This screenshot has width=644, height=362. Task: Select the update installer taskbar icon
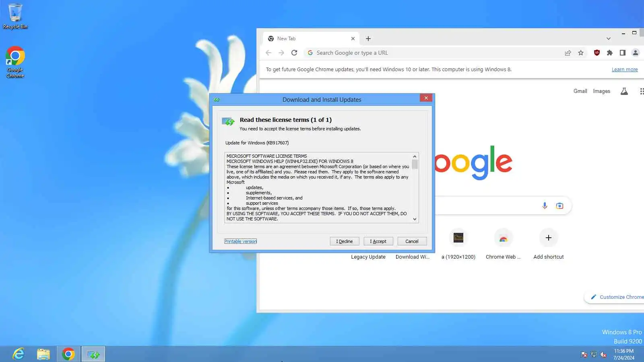[93, 354]
